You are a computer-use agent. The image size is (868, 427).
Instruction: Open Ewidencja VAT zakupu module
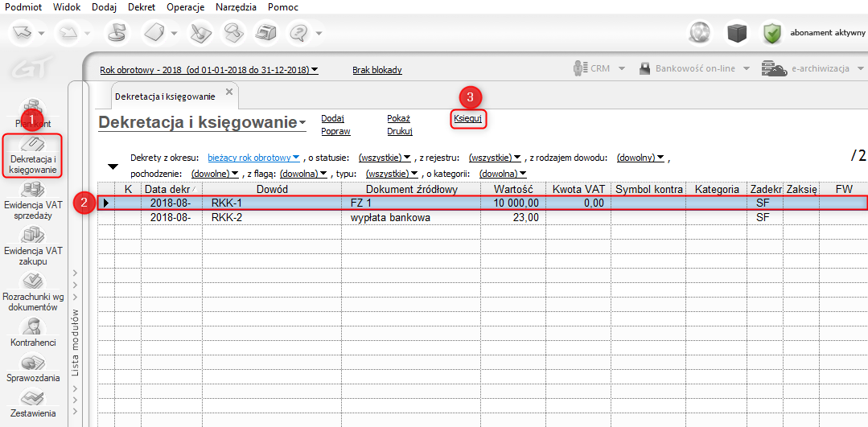click(33, 246)
